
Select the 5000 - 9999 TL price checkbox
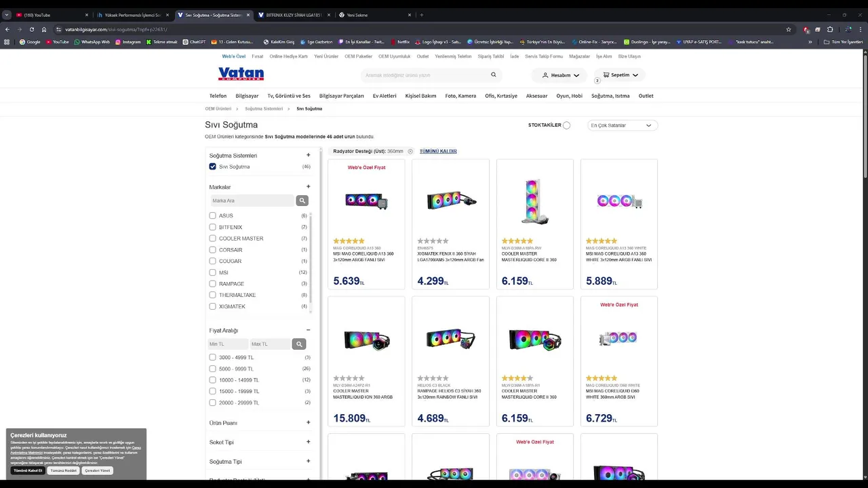click(x=212, y=369)
